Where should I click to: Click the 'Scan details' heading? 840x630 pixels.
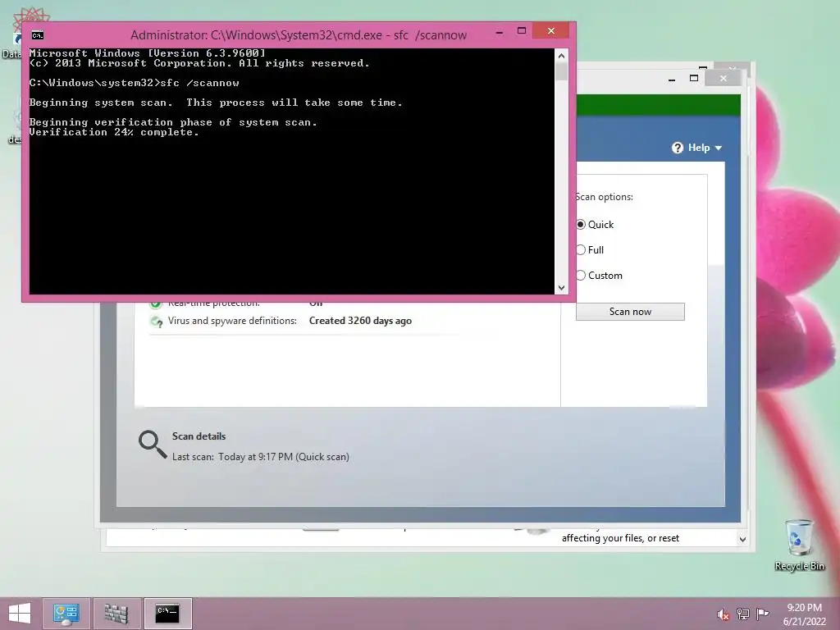tap(199, 436)
